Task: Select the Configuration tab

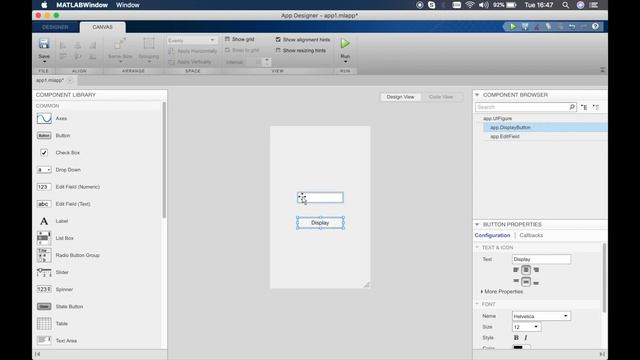Action: [492, 236]
